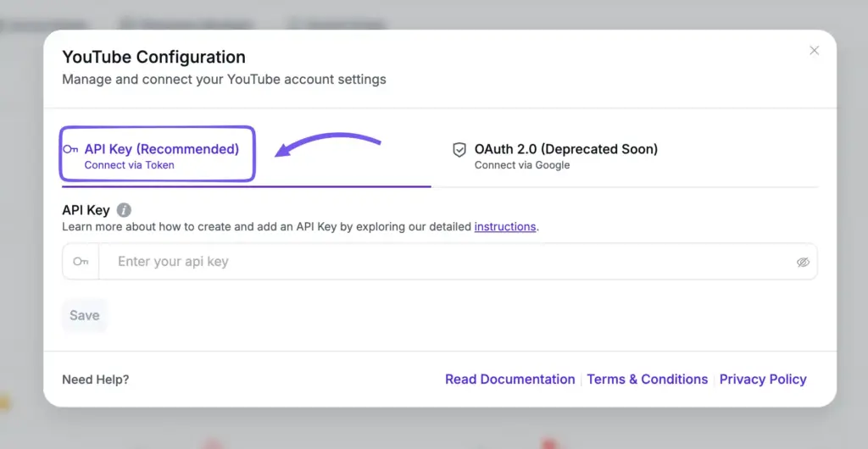Open Privacy Policy link
The width and height of the screenshot is (868, 449).
763,380
